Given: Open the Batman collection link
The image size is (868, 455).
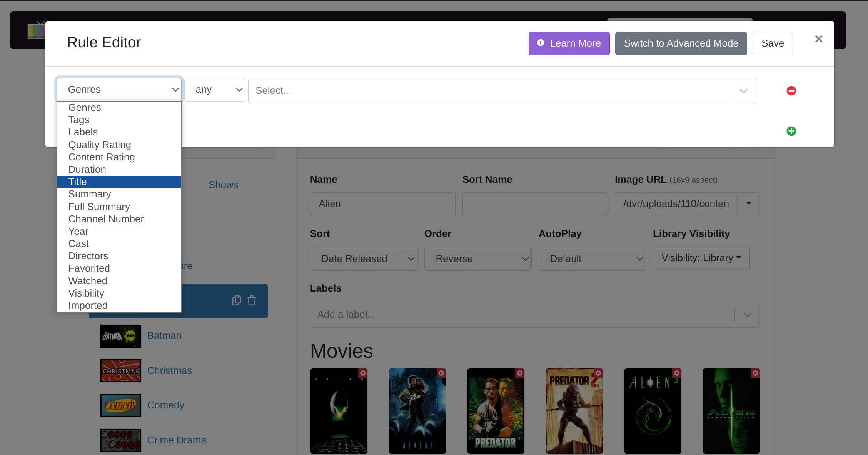Looking at the screenshot, I should coord(164,336).
